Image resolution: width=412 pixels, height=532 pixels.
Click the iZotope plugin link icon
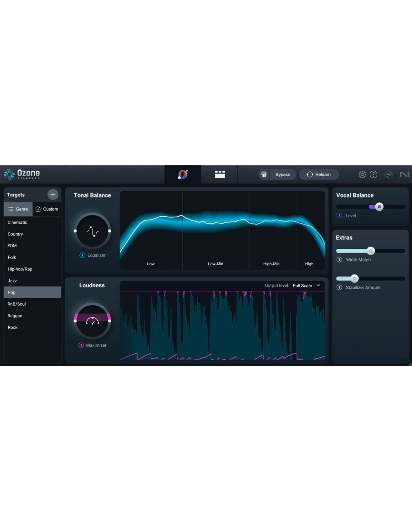[x=388, y=174]
